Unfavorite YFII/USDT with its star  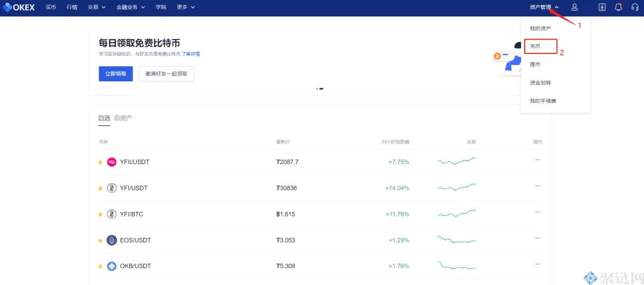tap(100, 163)
